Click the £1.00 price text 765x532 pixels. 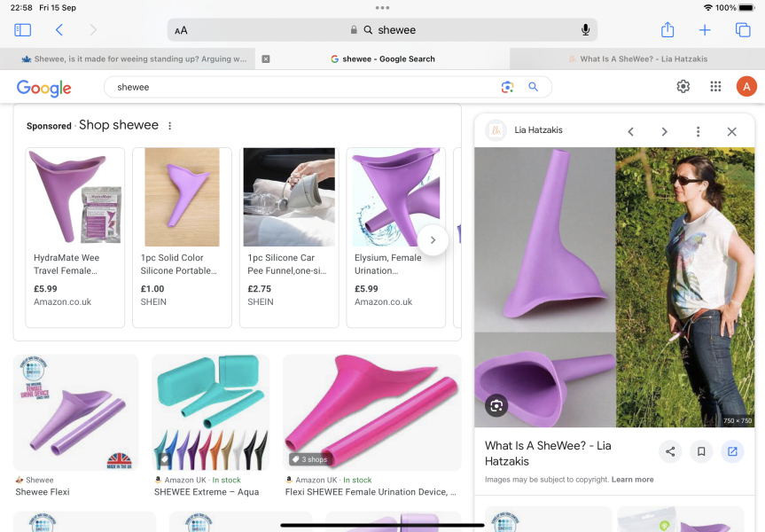click(152, 289)
